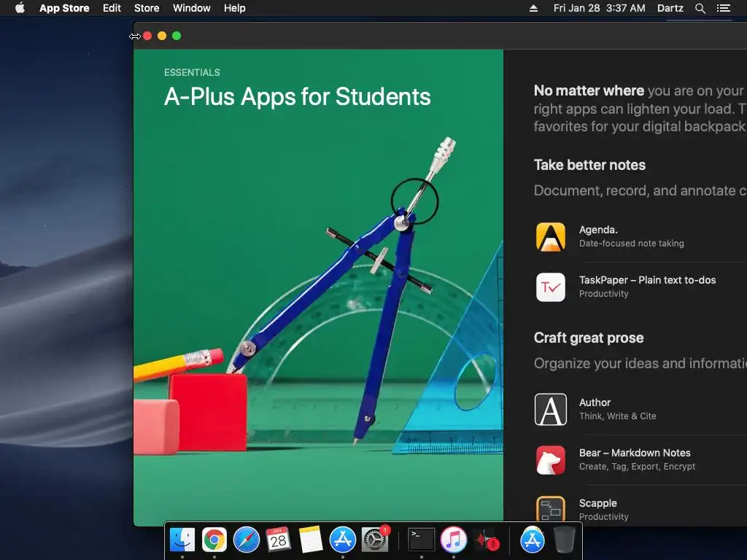This screenshot has width=747, height=560.
Task: Select TaskPaper – Plain text to-dos title
Action: pyautogui.click(x=648, y=280)
